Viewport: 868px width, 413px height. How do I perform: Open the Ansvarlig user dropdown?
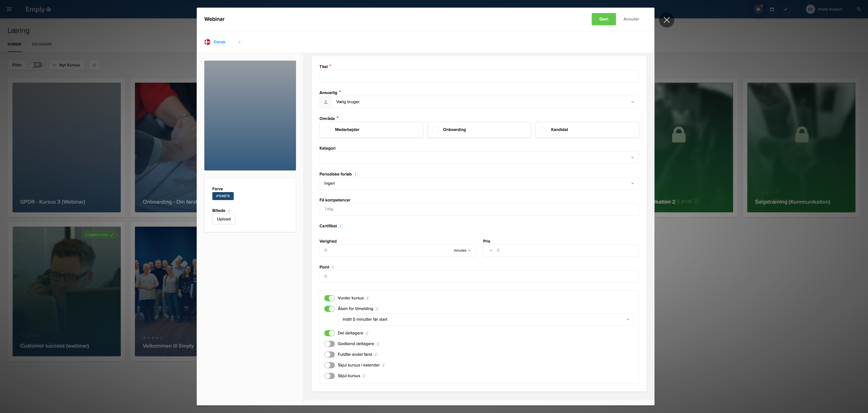[479, 102]
